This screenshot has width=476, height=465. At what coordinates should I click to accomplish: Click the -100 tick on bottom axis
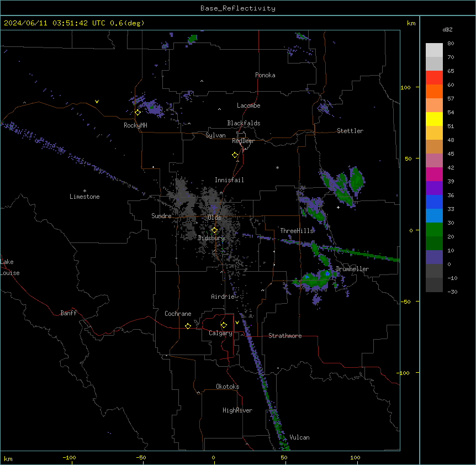[x=69, y=458]
